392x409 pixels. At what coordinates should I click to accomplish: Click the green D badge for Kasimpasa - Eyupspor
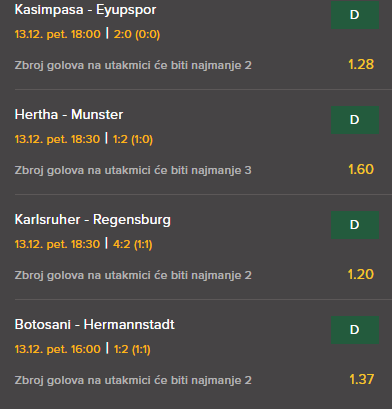point(355,15)
